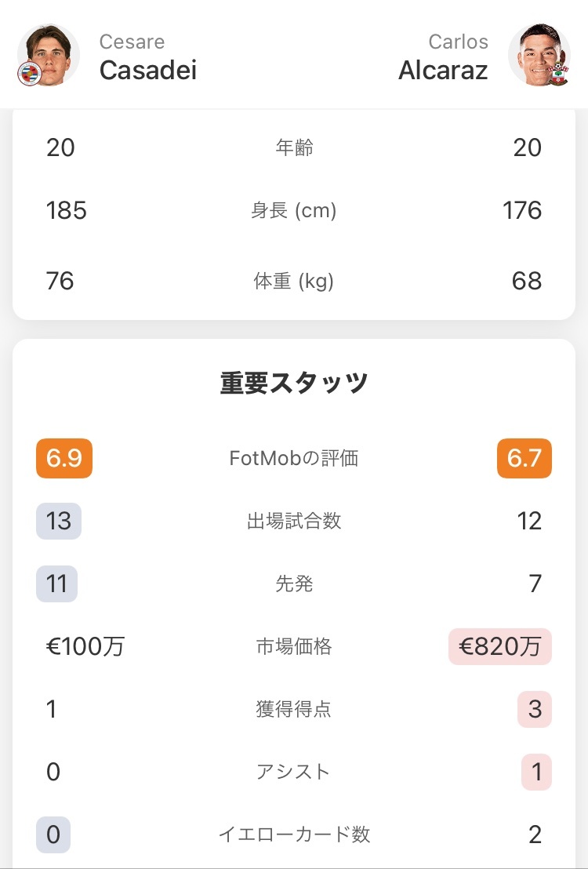
Task: Open the Cesare Casadei name link
Action: click(147, 58)
